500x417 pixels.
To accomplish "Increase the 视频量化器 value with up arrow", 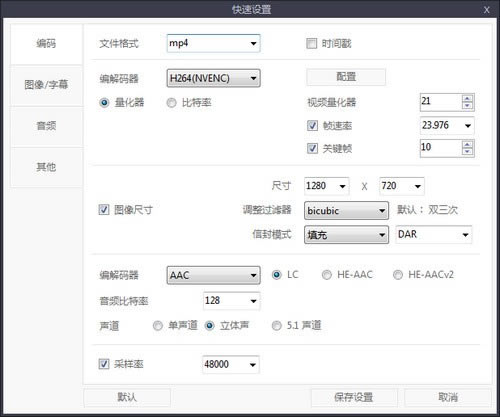I will point(467,99).
